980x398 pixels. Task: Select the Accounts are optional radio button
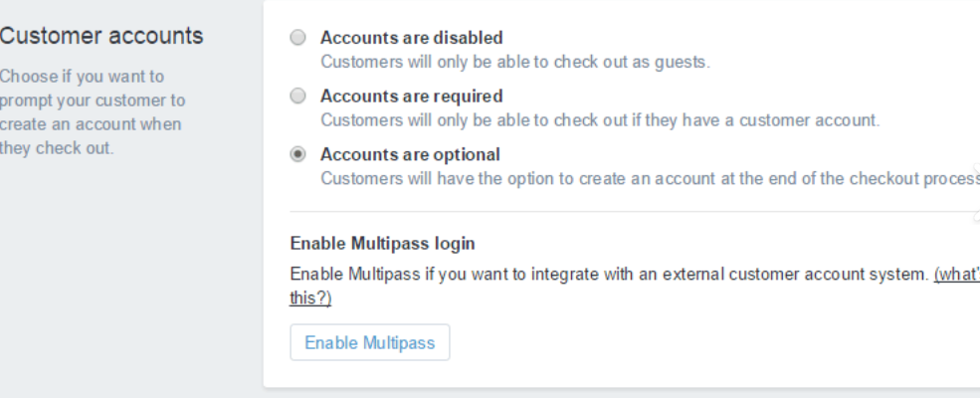pos(298,153)
